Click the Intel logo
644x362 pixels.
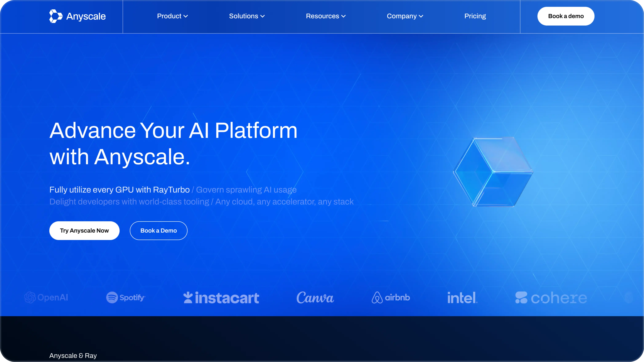[462, 298]
